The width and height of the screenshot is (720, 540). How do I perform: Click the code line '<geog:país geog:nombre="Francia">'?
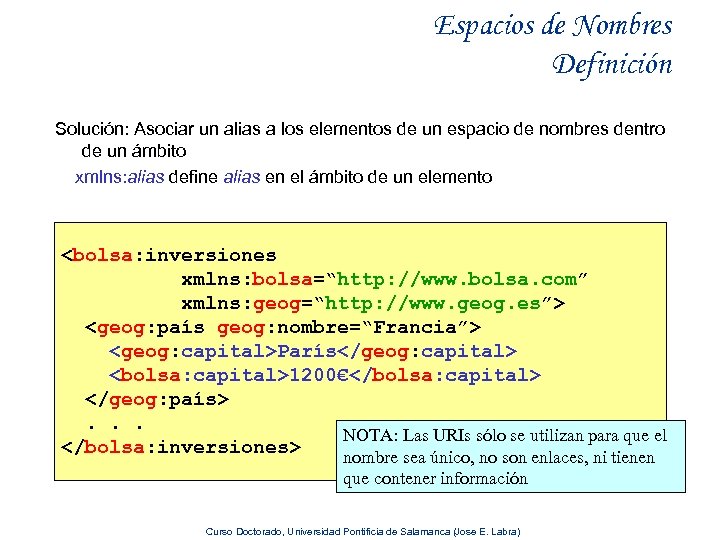point(282,328)
